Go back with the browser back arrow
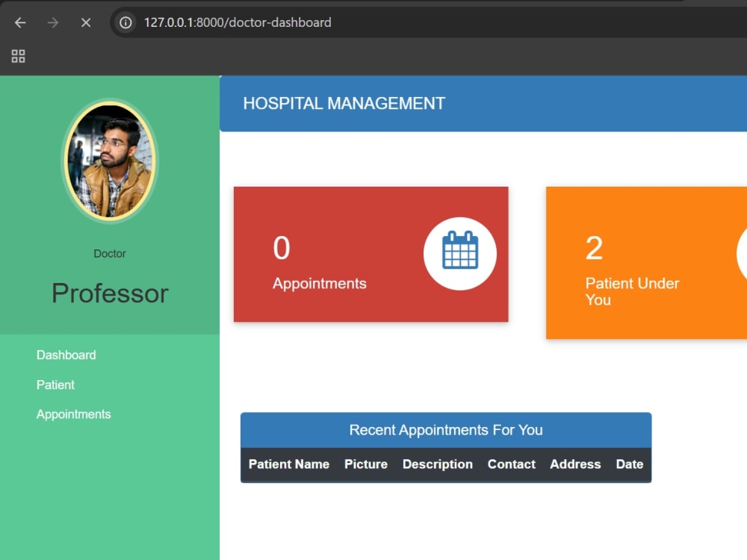This screenshot has width=747, height=560. (x=20, y=22)
